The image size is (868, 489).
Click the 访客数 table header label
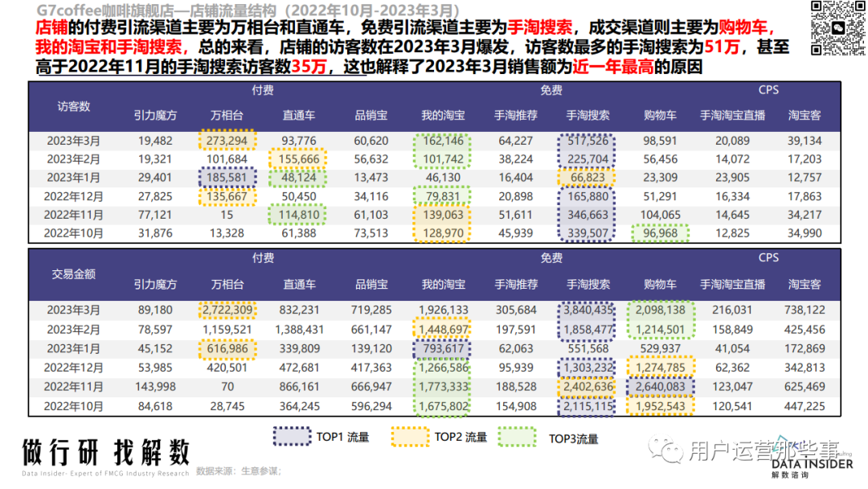click(x=74, y=106)
